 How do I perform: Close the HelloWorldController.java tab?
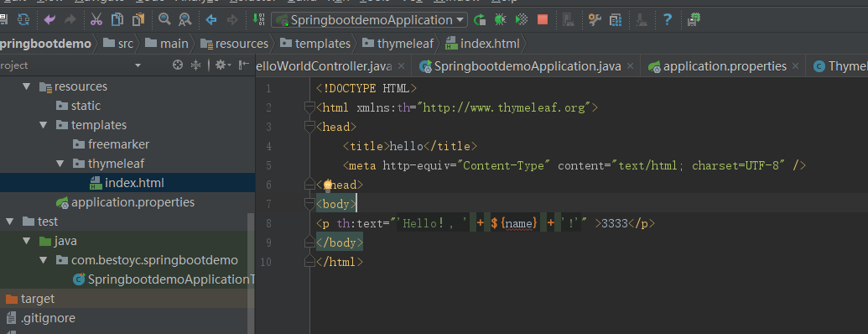402,66
